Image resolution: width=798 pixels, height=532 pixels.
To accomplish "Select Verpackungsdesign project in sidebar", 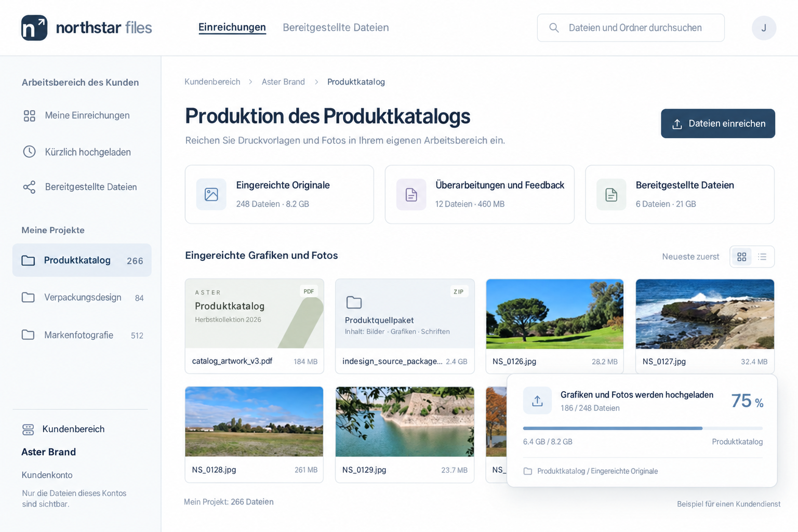I will (x=82, y=298).
